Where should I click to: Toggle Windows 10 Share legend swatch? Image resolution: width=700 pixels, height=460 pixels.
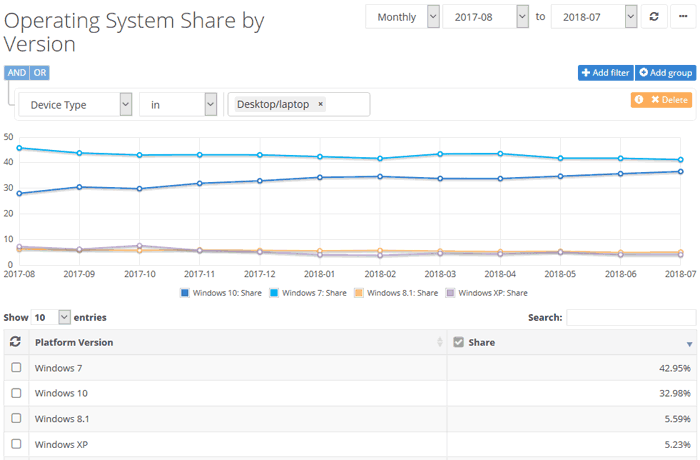(x=184, y=293)
